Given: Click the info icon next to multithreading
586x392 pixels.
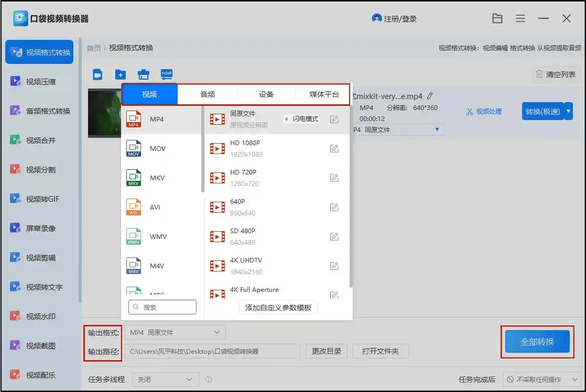Looking at the screenshot, I should [x=209, y=379].
